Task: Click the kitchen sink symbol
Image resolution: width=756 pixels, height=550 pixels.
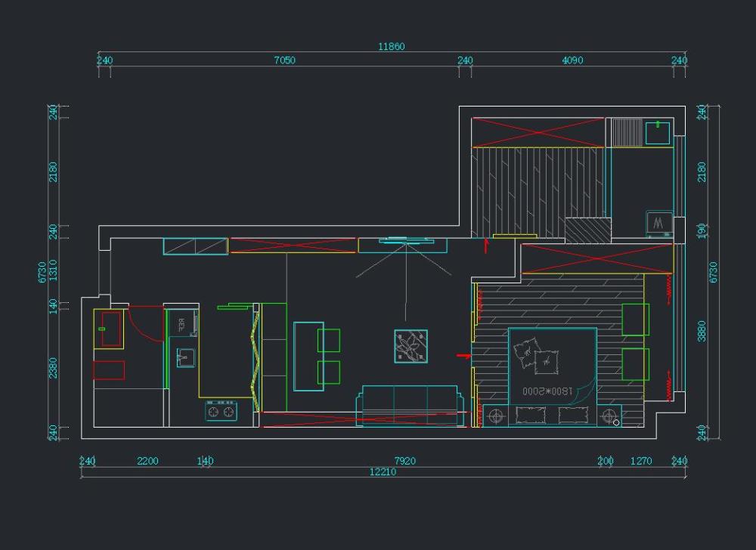Action: (x=185, y=357)
